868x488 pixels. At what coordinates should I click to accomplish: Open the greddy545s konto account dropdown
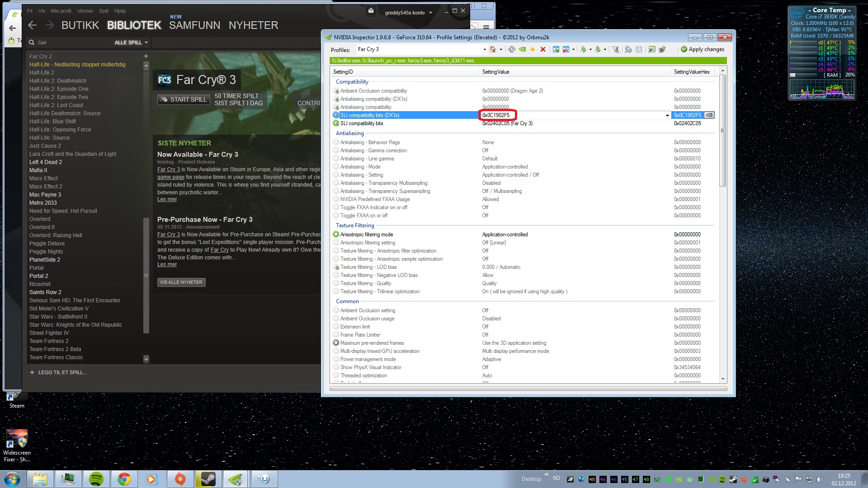point(409,13)
